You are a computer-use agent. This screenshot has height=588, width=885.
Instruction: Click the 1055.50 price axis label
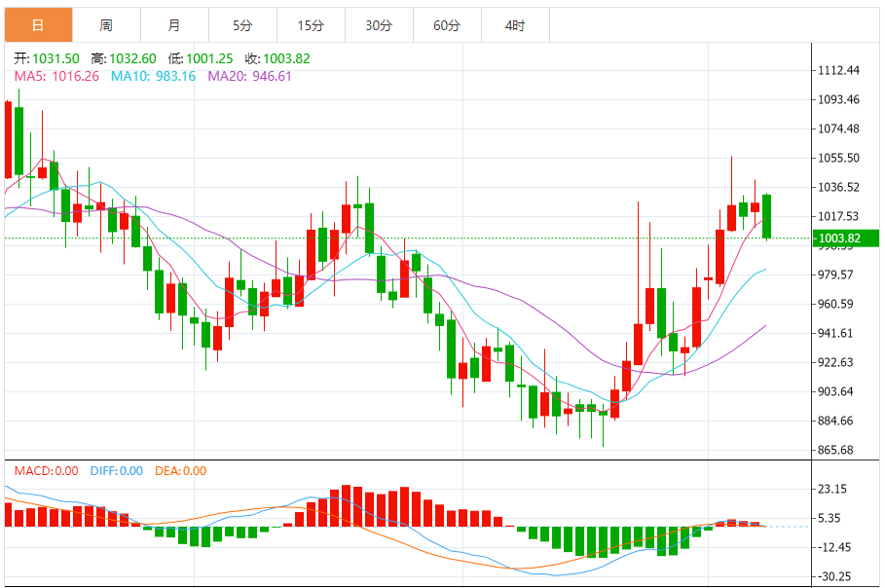(838, 158)
